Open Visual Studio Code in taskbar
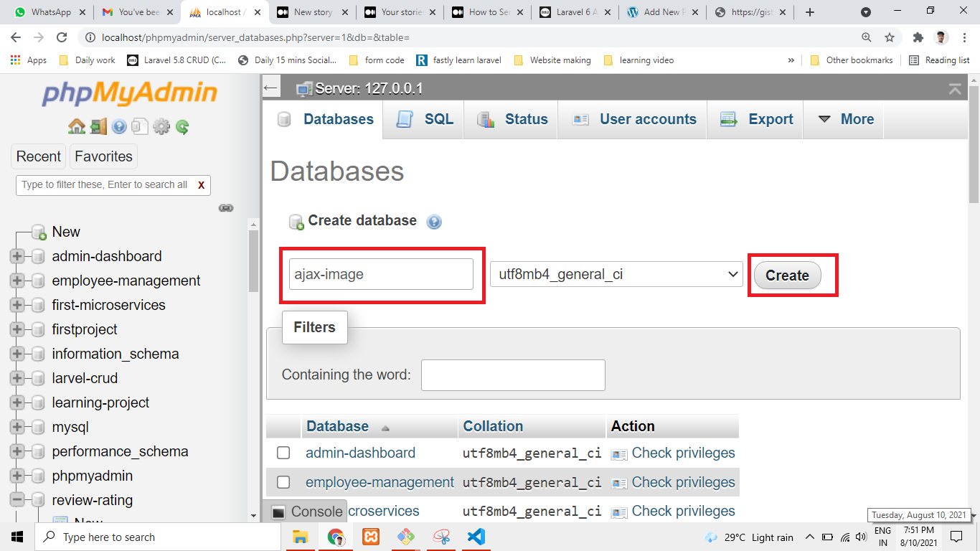 [476, 537]
